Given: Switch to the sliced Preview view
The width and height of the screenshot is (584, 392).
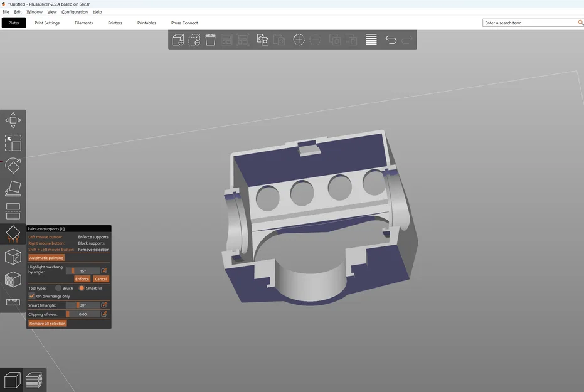Looking at the screenshot, I should click(35, 380).
